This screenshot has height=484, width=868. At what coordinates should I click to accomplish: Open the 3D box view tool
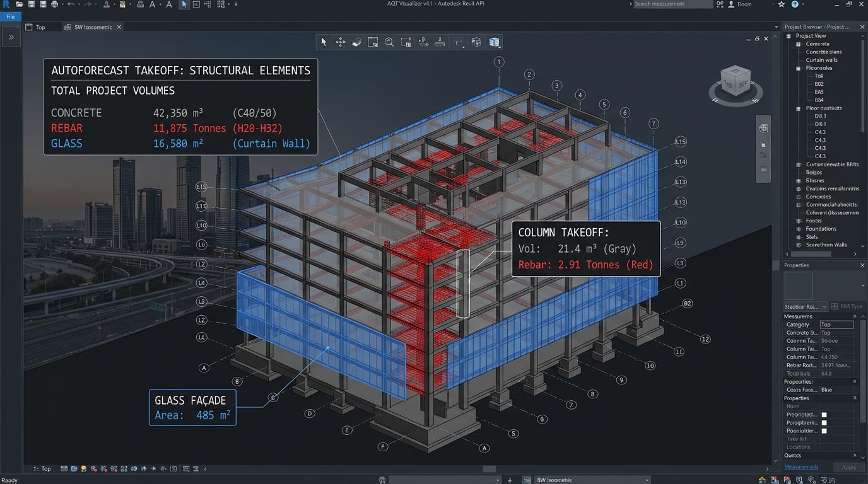(494, 42)
